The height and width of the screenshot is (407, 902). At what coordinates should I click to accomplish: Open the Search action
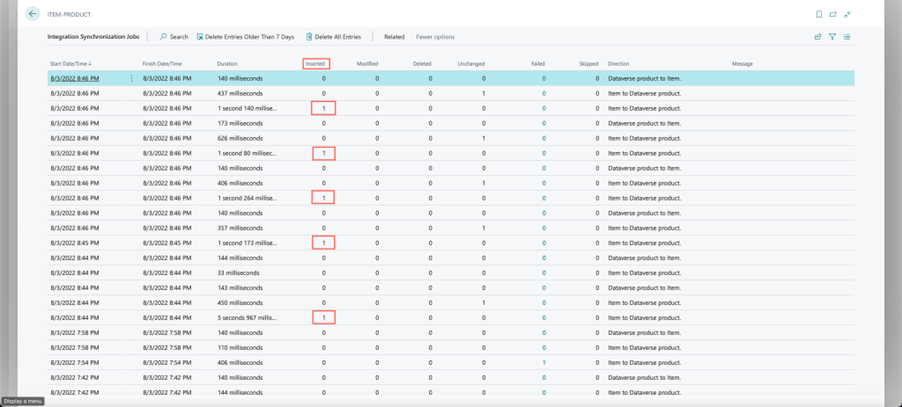174,37
